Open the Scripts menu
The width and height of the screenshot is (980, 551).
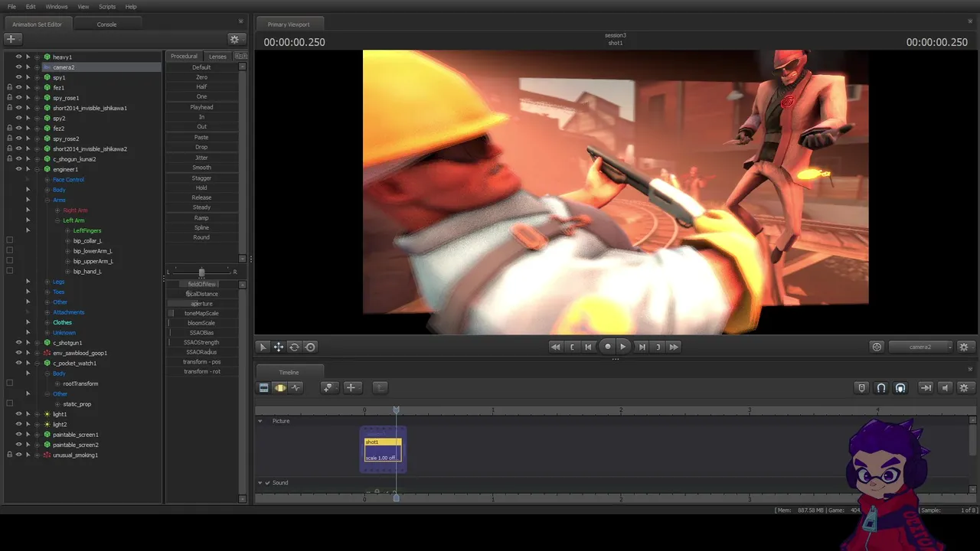tap(107, 7)
